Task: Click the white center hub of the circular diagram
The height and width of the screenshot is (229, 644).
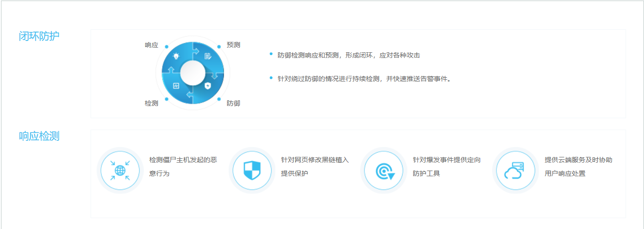Action: [x=192, y=73]
